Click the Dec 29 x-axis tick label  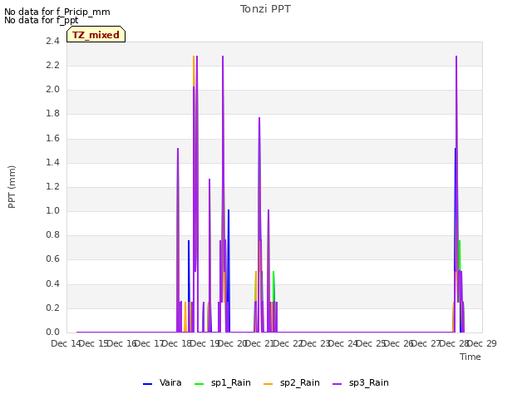(482, 343)
